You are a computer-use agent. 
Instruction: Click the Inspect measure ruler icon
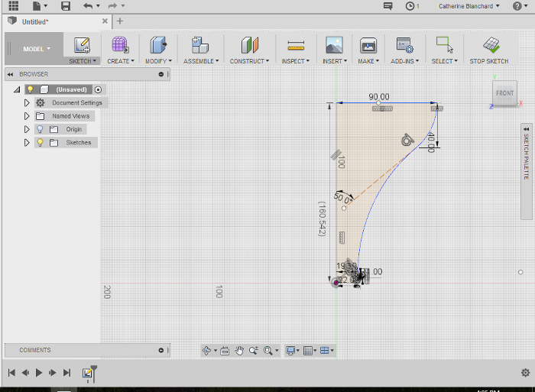click(x=296, y=45)
